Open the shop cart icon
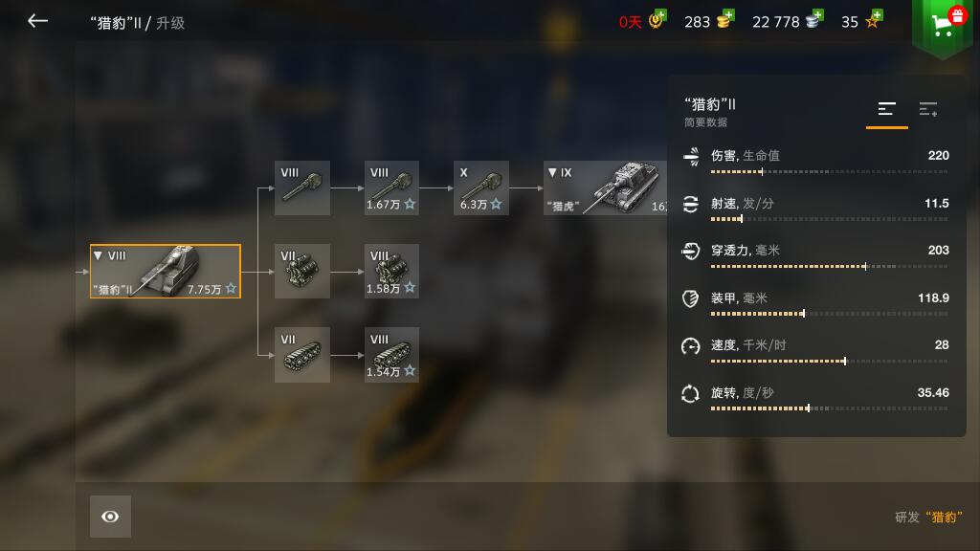 coord(943,25)
